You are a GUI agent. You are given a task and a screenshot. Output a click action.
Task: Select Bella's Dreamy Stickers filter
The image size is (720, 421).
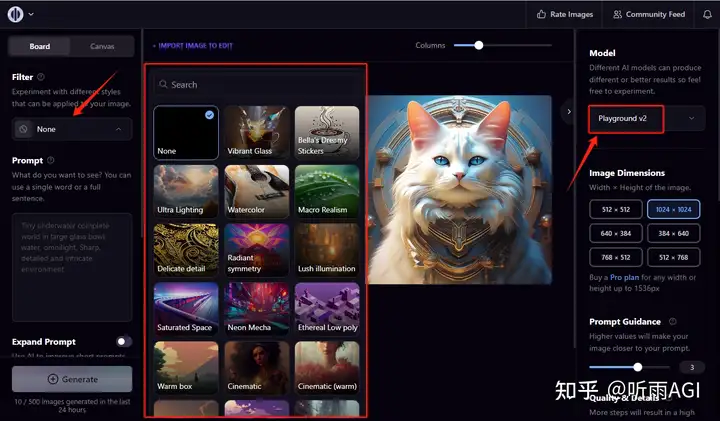327,133
